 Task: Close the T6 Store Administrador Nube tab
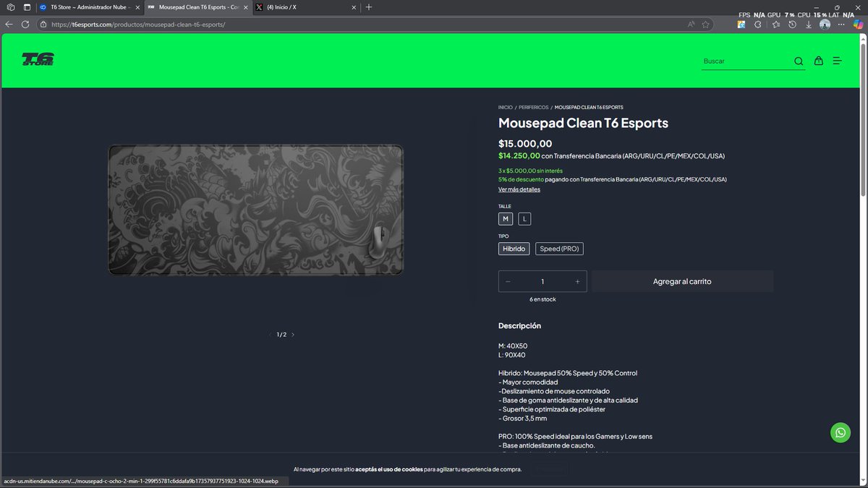tap(137, 7)
